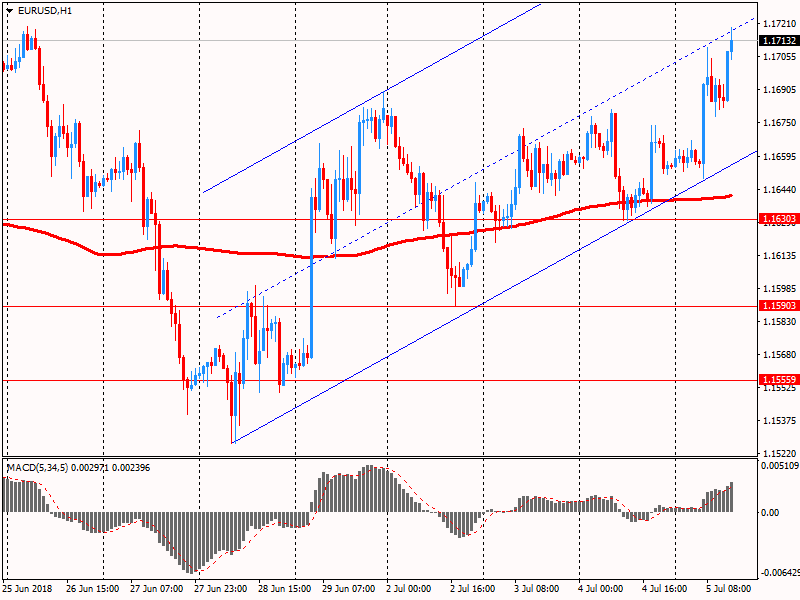The image size is (800, 600).
Task: Click the 1.16595 price scale value
Action: pyautogui.click(x=780, y=156)
